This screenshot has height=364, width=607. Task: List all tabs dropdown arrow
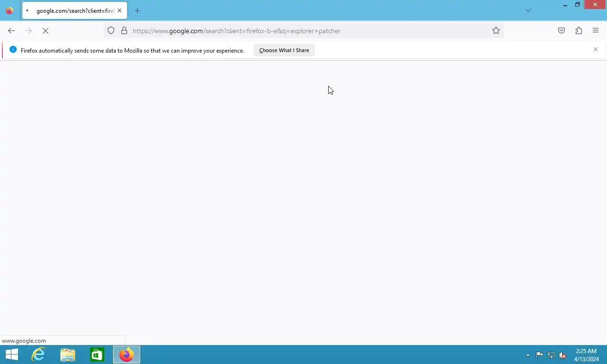tap(528, 10)
